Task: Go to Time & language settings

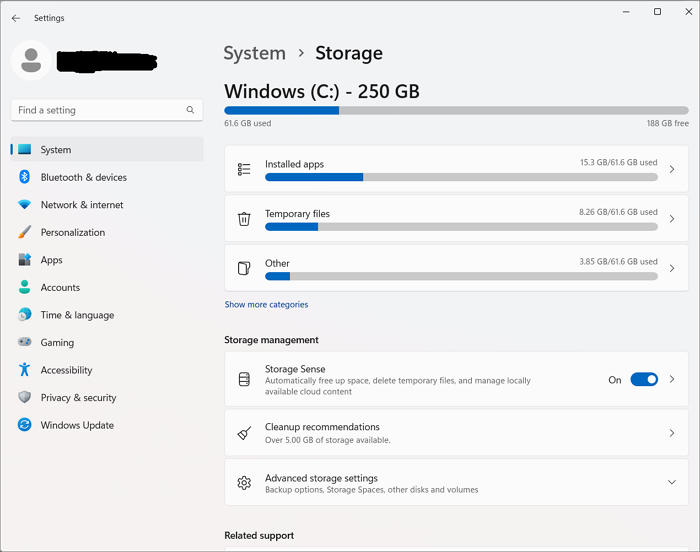Action: pos(76,315)
